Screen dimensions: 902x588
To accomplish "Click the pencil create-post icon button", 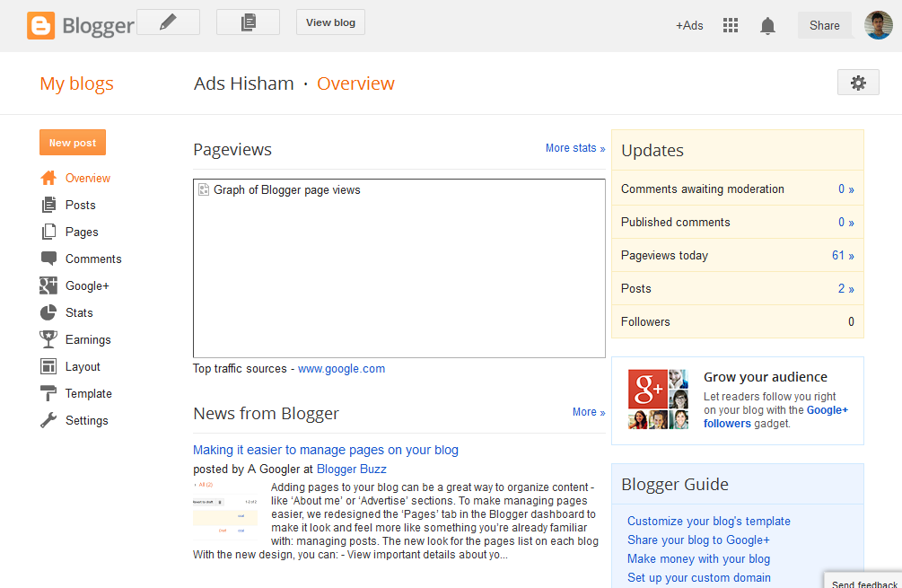I will [168, 22].
